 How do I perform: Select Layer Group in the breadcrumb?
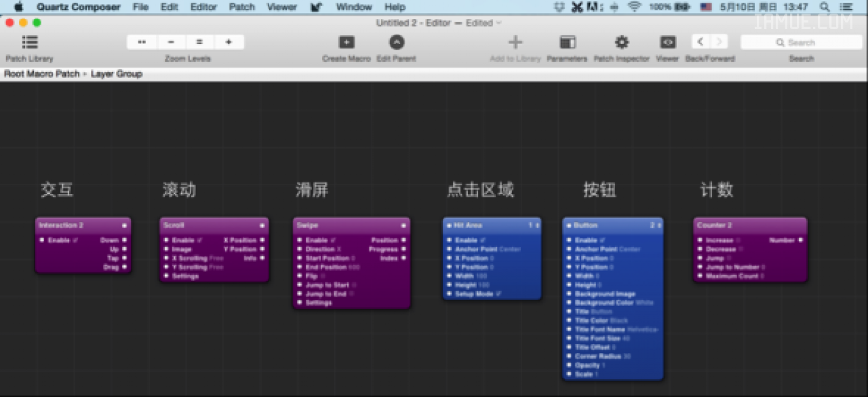(117, 74)
